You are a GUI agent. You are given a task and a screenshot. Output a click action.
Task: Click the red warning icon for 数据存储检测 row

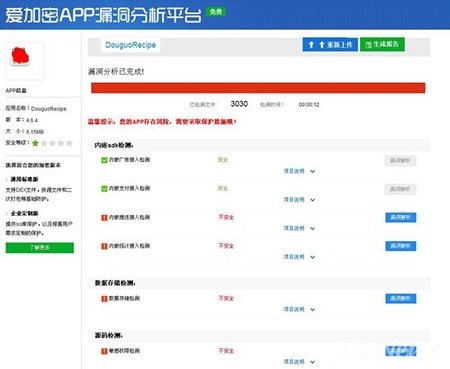click(x=104, y=299)
